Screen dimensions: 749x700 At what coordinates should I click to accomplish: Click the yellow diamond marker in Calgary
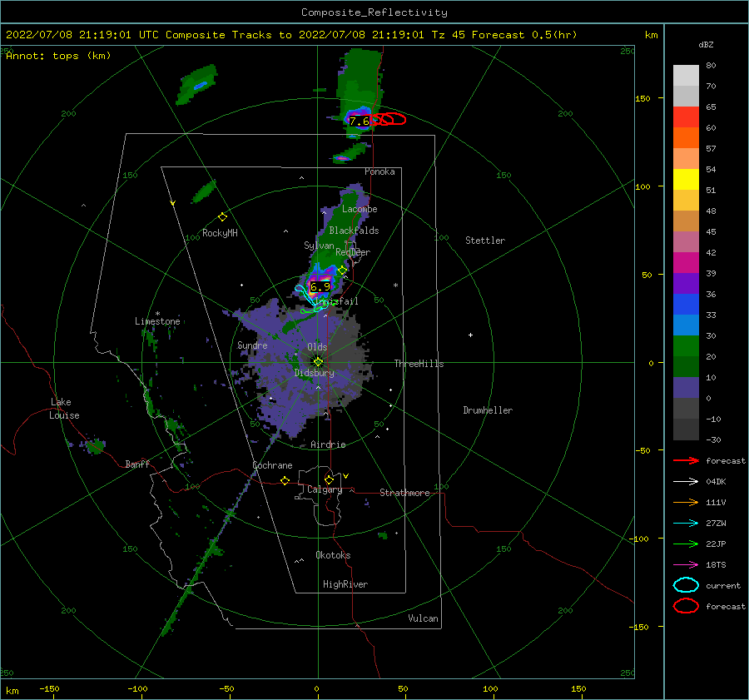(329, 479)
